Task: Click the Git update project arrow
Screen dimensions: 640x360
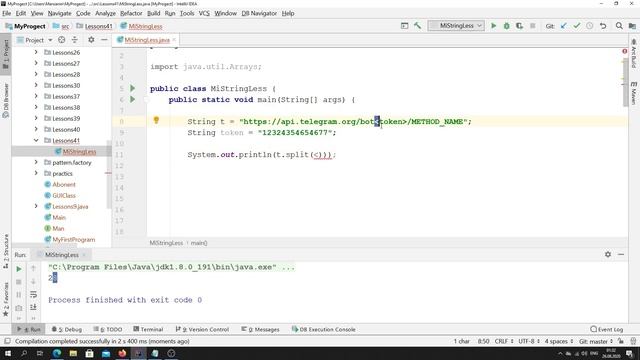Action: (x=564, y=26)
